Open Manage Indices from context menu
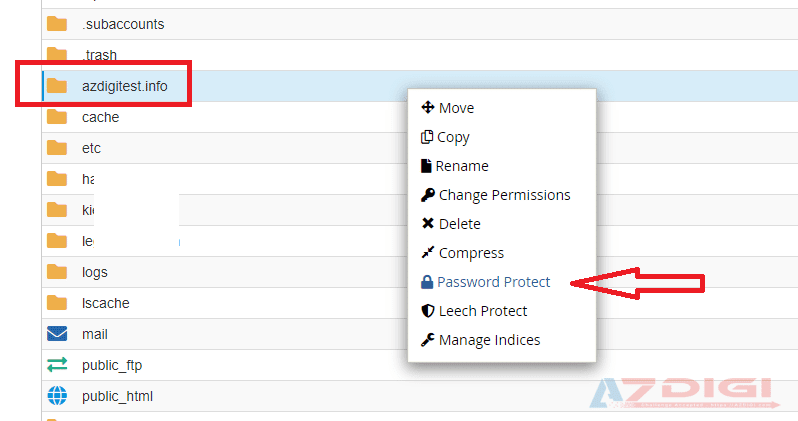Viewport: 798px width, 421px height. tap(489, 340)
